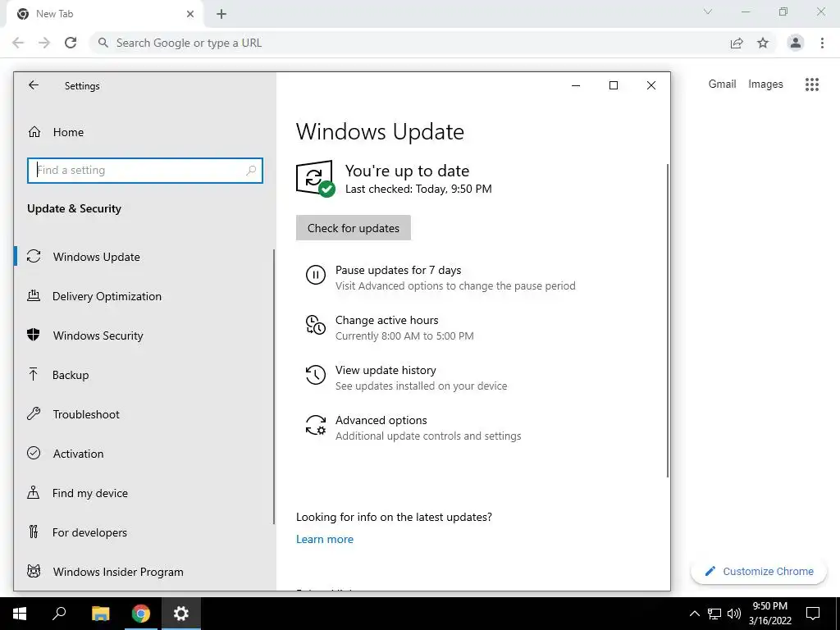Image resolution: width=840 pixels, height=630 pixels.
Task: Click the Delivery Optimization icon
Action: pos(34,295)
